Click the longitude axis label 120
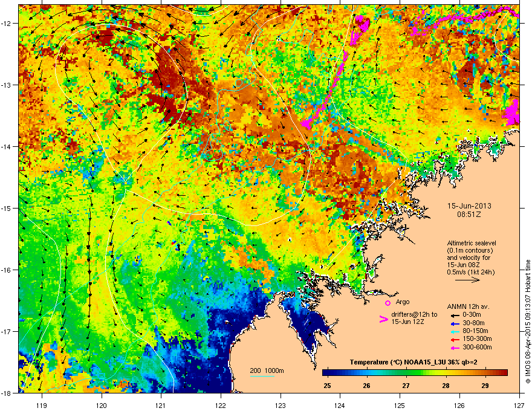532x411 pixels. (102, 405)
